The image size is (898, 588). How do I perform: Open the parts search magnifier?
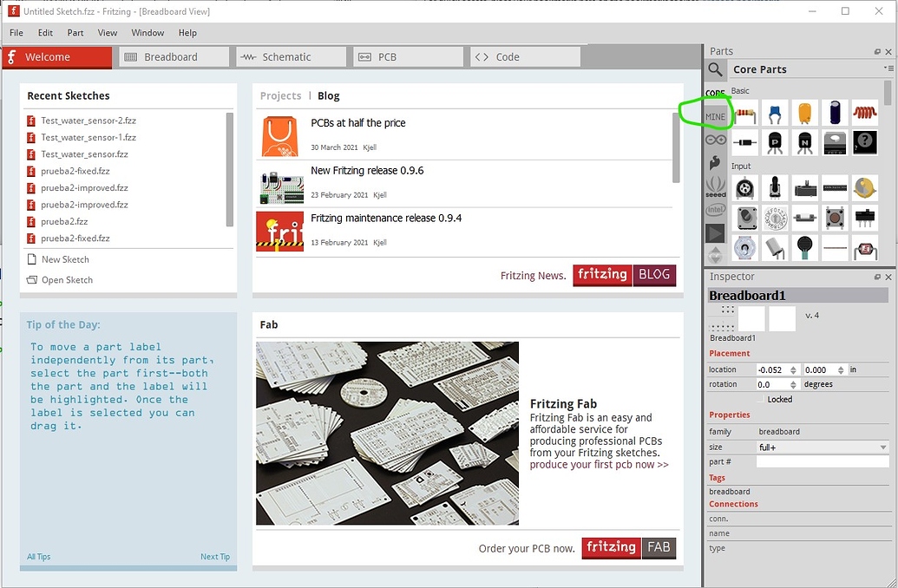(715, 70)
